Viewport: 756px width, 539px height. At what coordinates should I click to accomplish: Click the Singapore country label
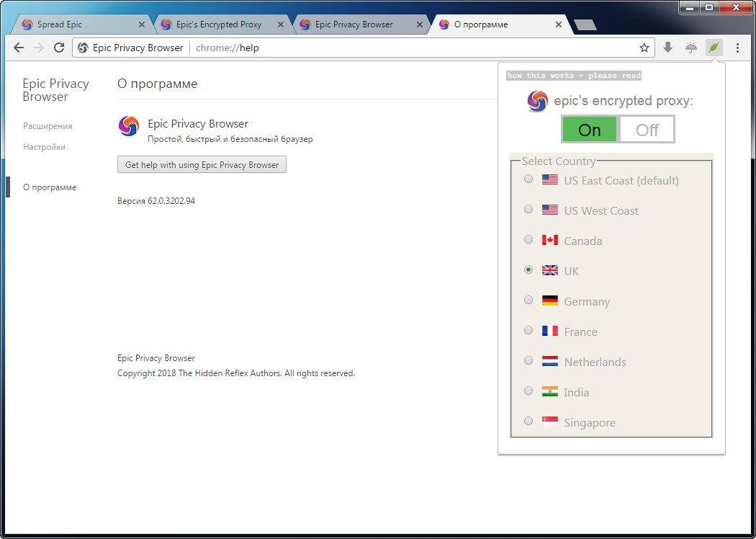tap(590, 423)
